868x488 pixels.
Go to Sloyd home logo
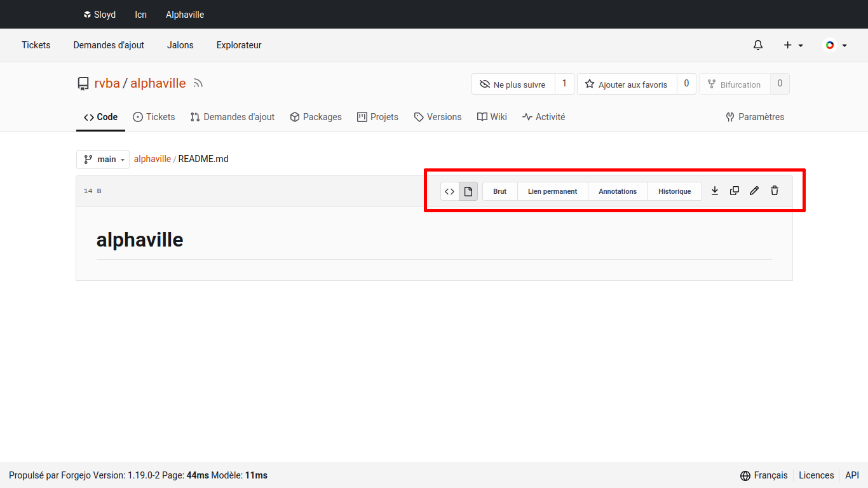(x=99, y=15)
